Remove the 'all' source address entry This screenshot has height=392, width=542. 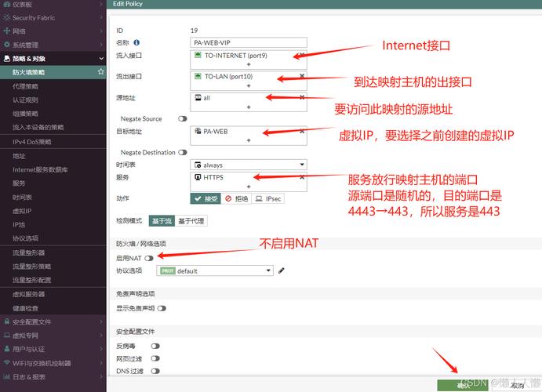pos(302,97)
